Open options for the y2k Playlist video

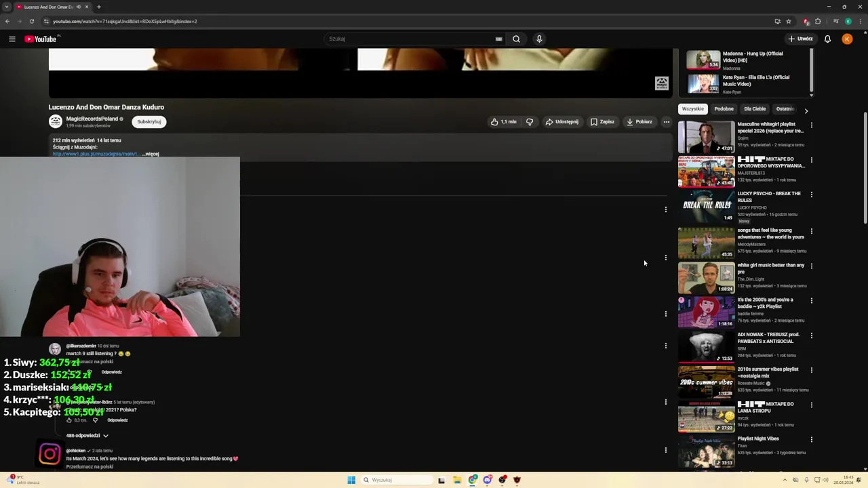coord(811,300)
